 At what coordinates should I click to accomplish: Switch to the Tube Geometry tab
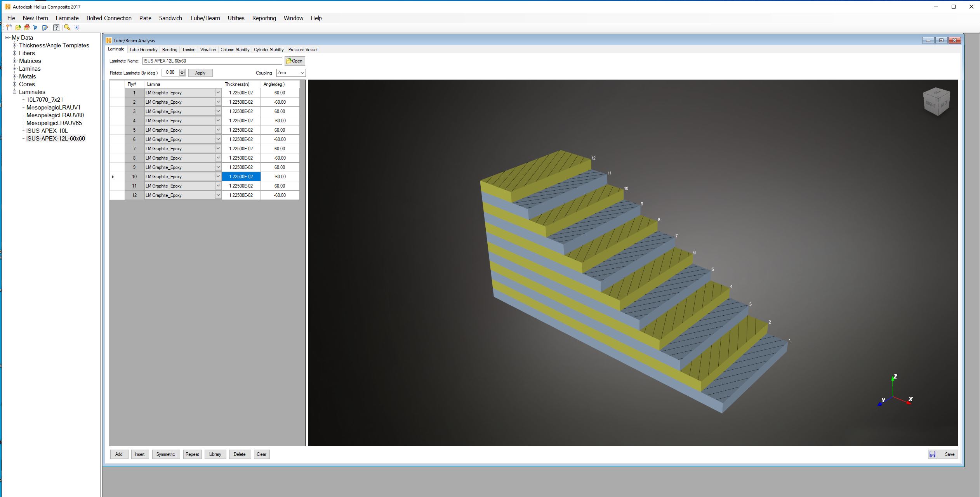pyautogui.click(x=143, y=50)
